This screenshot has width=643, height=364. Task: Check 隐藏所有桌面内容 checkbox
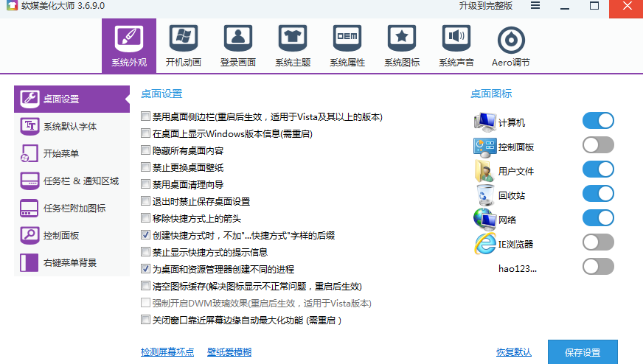[x=146, y=150]
